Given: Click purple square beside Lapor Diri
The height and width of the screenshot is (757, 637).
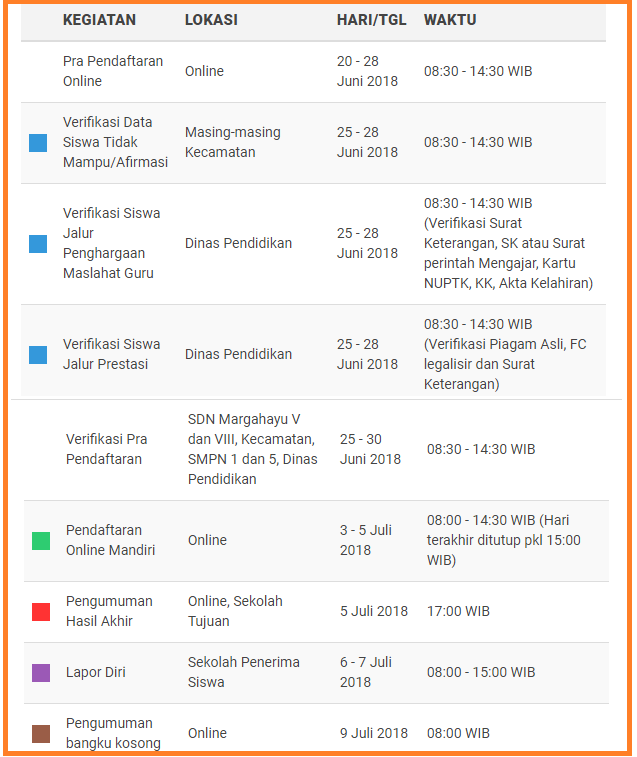Looking at the screenshot, I should pos(41,673).
